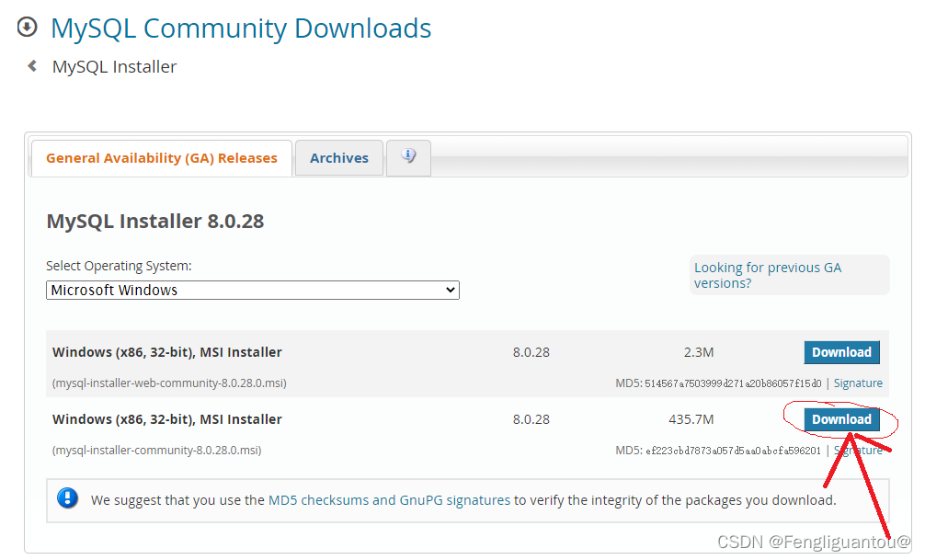Viewport: 925px width, 560px height.
Task: Click the MySQL Installer 8.0.28 heading
Action: point(155,222)
